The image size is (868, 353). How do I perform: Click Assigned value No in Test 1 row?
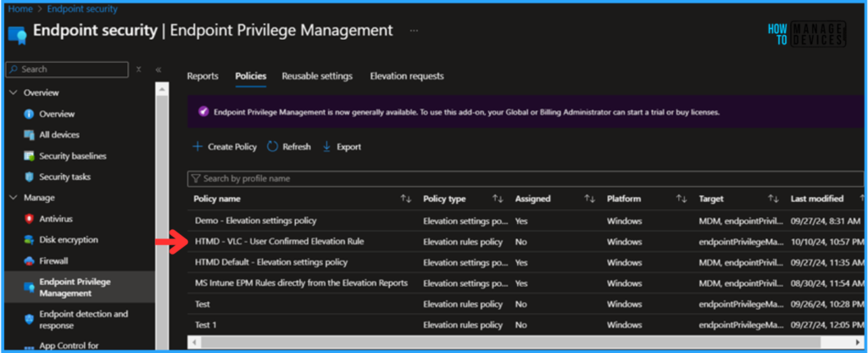click(521, 325)
